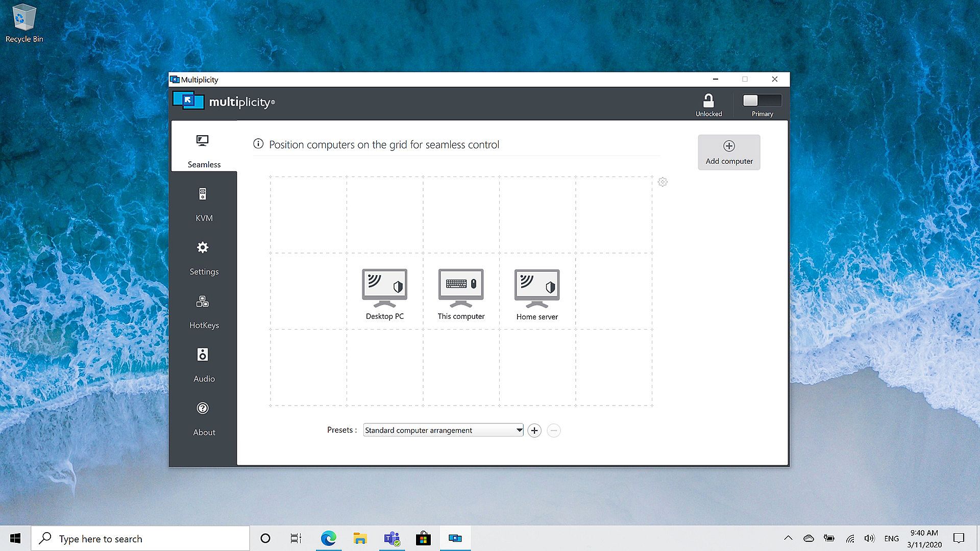Click the Add computer button
The height and width of the screenshot is (551, 980).
pos(729,153)
